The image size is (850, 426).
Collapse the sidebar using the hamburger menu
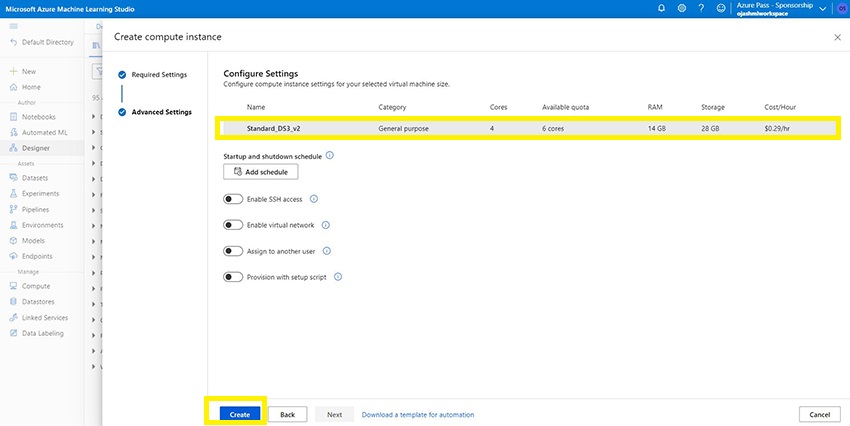click(x=13, y=25)
